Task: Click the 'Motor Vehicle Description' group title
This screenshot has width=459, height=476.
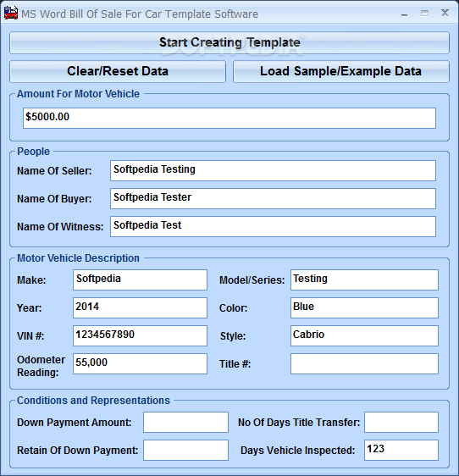Action: point(78,258)
